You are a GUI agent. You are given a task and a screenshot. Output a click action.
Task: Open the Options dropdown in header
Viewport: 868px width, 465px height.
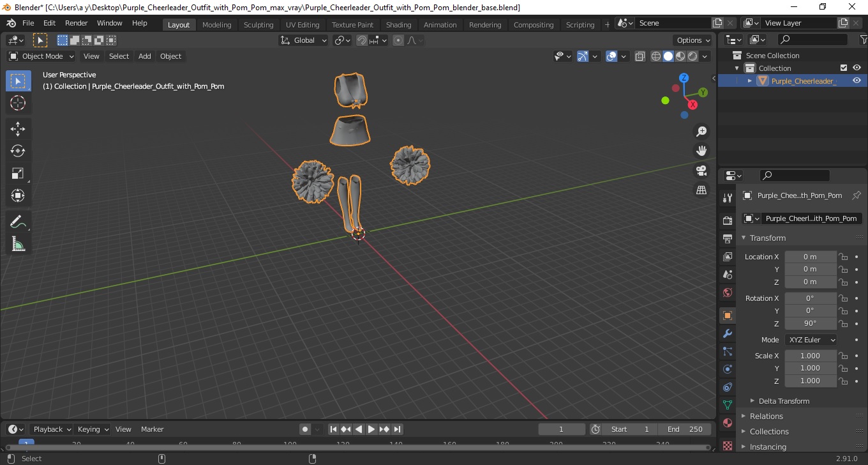coord(694,40)
